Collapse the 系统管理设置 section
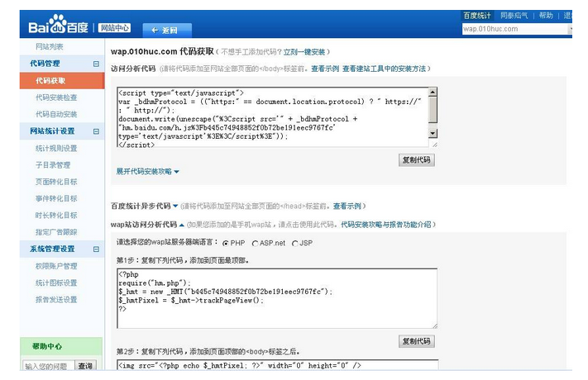This screenshot has width=588, height=380. [x=96, y=249]
